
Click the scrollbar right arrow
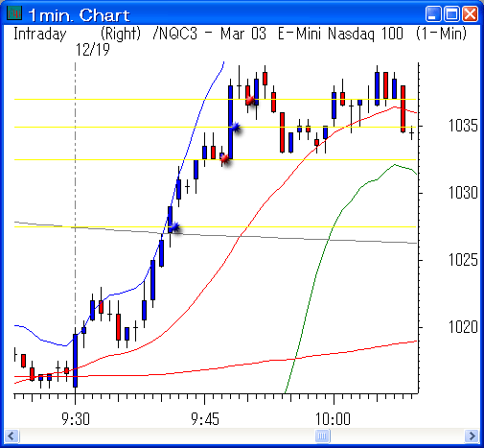pos(472,436)
